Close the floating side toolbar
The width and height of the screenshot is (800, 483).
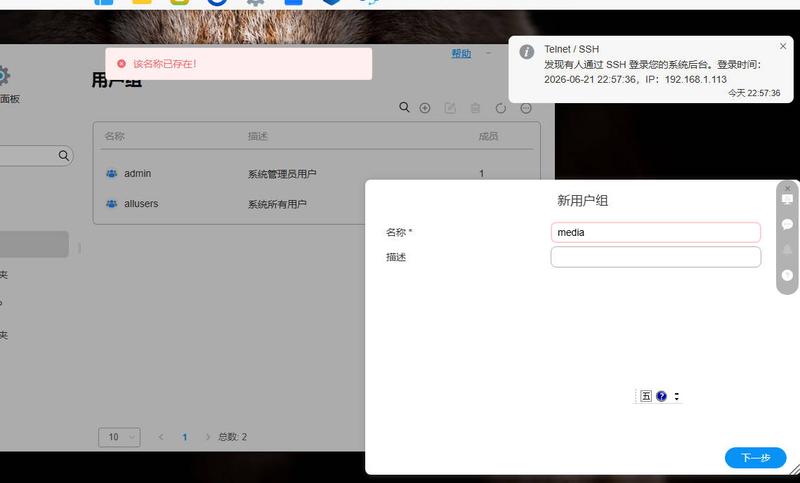point(787,188)
